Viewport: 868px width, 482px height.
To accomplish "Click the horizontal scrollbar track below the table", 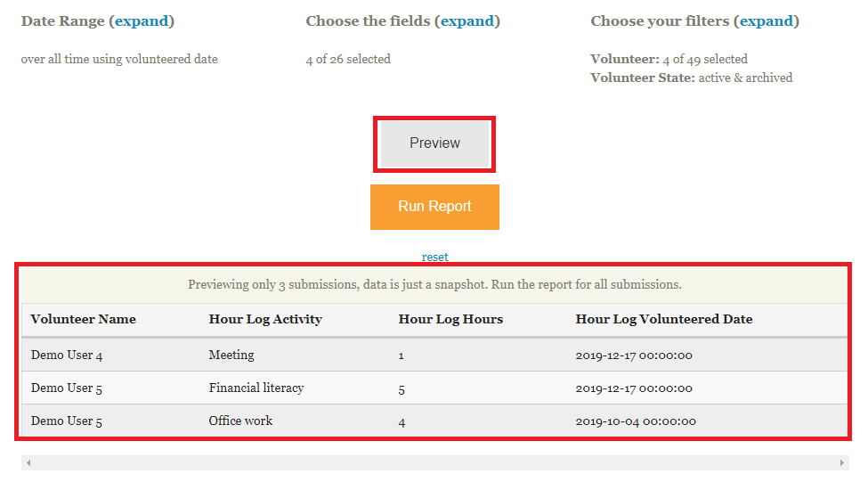I will pyautogui.click(x=434, y=463).
